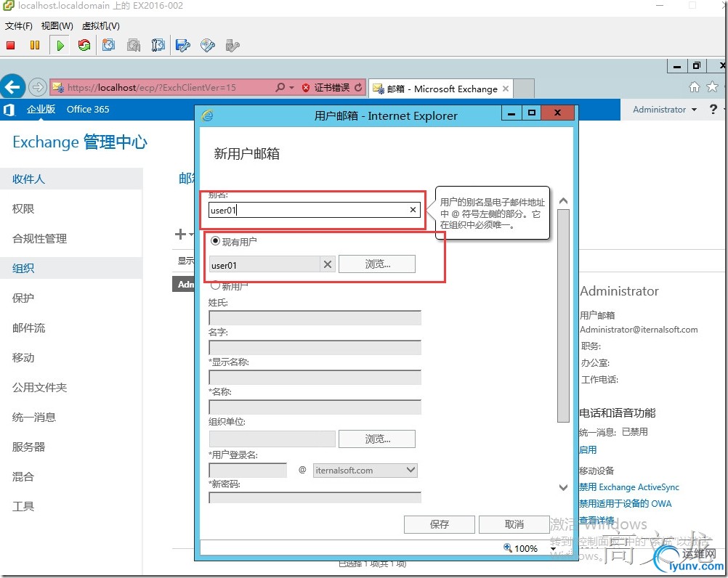
Task: Click the CD/DVD device connection icon
Action: point(208,46)
